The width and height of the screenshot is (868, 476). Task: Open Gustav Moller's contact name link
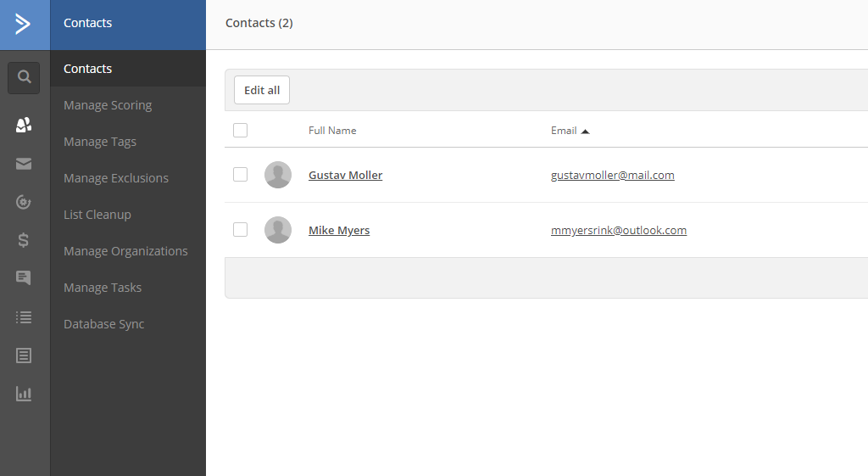[x=345, y=176]
